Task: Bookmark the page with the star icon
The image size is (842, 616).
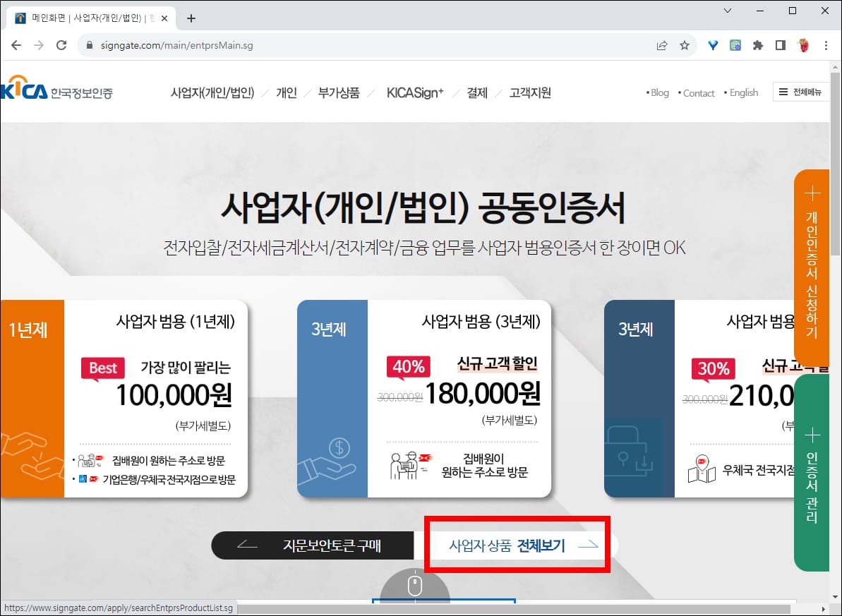Action: [x=685, y=44]
